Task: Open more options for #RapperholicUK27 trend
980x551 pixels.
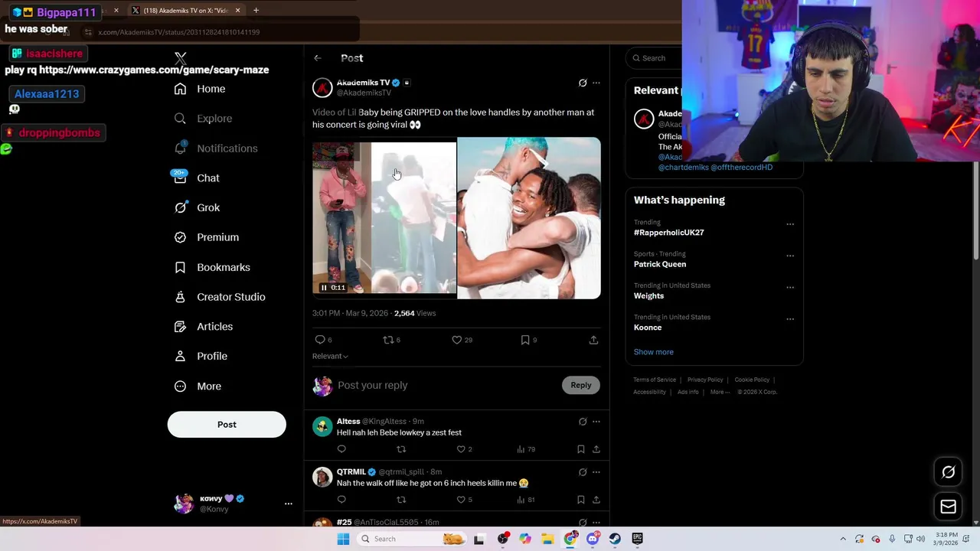Action: click(x=790, y=224)
